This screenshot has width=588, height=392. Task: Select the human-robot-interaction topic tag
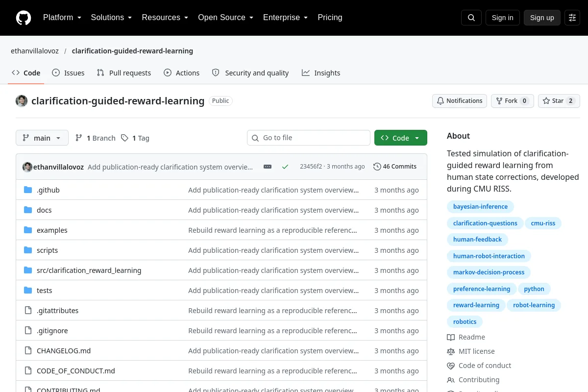click(489, 256)
